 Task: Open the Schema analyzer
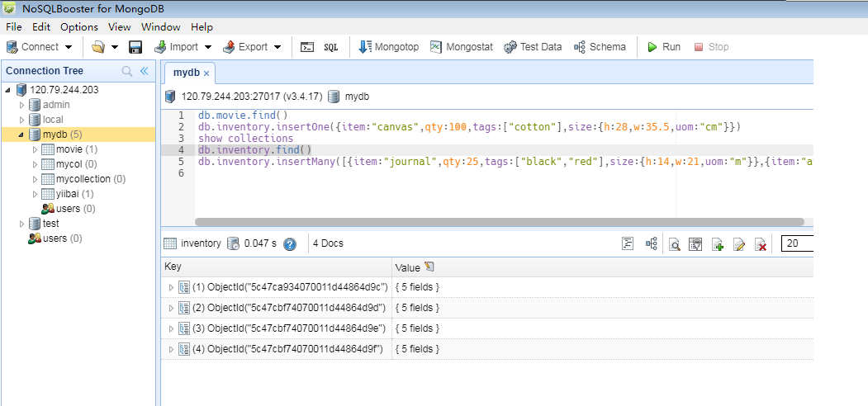click(x=600, y=47)
